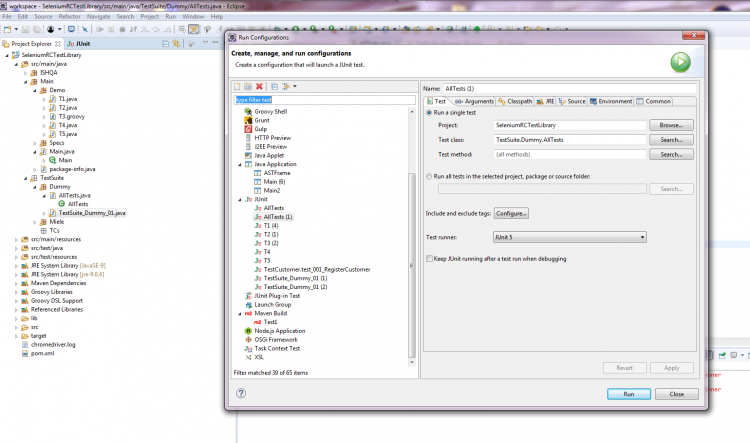Switch to the Arguments tab

coord(475,101)
